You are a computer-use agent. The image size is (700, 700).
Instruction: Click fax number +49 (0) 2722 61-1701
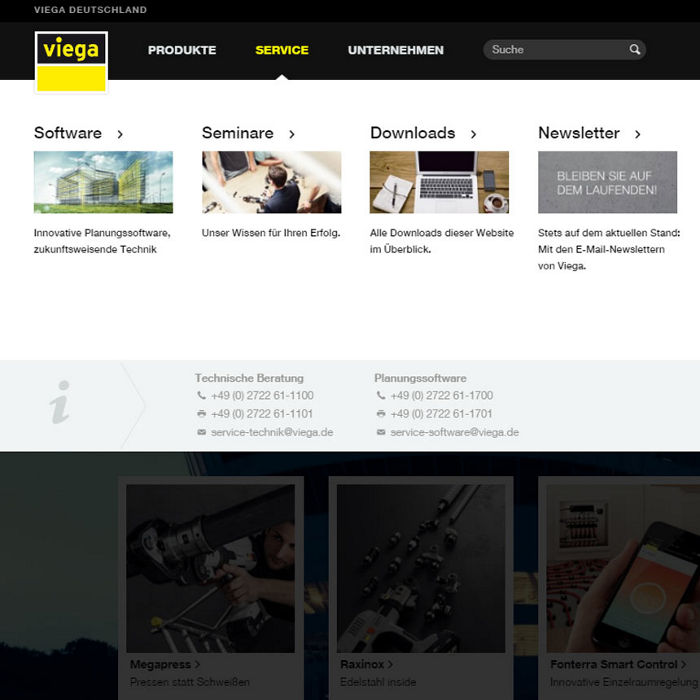tap(441, 414)
